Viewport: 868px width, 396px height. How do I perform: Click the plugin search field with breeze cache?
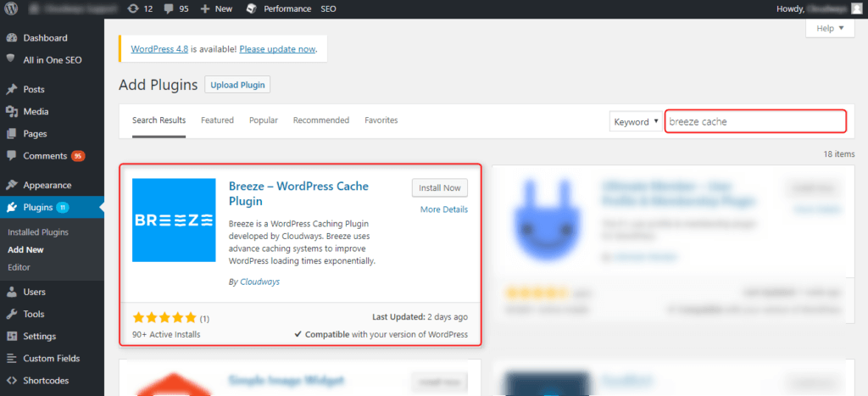click(755, 122)
